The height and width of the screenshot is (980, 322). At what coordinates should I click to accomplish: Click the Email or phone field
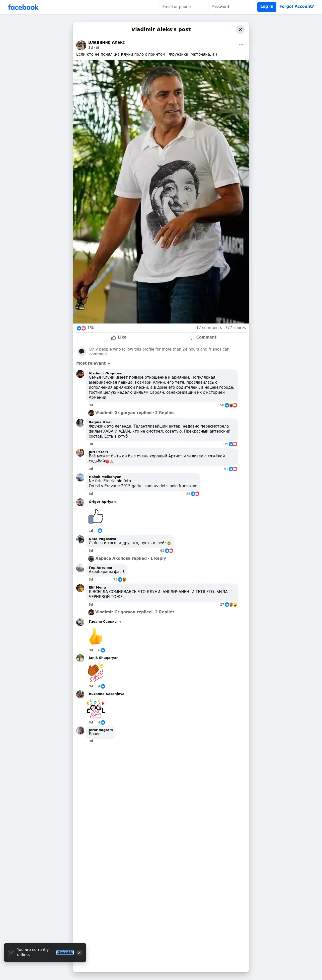coord(182,7)
